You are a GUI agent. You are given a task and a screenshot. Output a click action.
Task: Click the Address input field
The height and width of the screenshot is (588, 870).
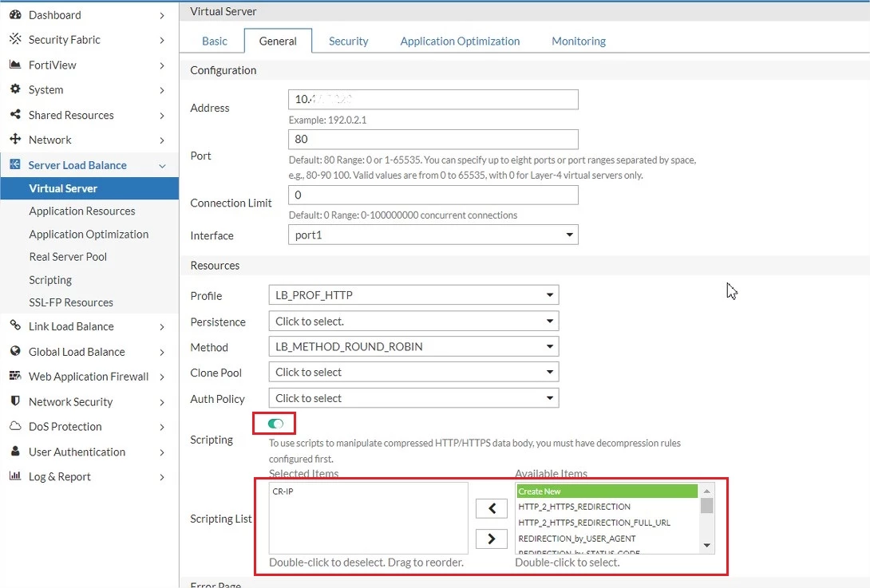[433, 99]
